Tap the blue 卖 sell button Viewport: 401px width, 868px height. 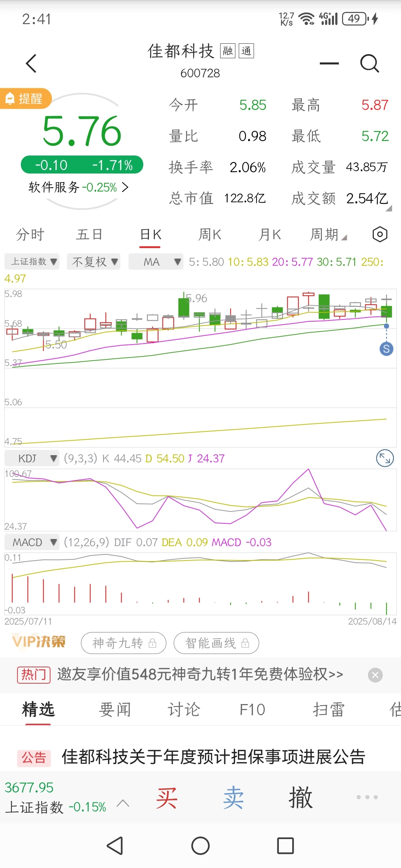coord(234,798)
